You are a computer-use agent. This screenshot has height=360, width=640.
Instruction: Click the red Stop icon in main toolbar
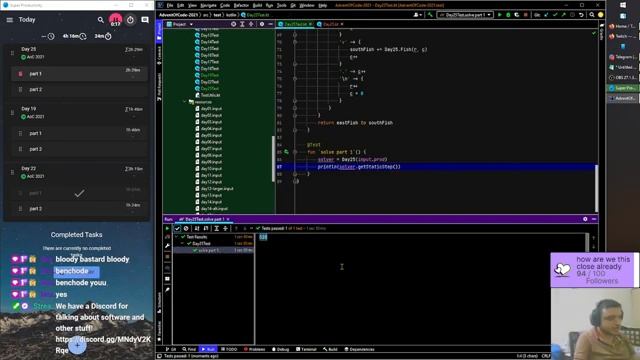pos(526,15)
